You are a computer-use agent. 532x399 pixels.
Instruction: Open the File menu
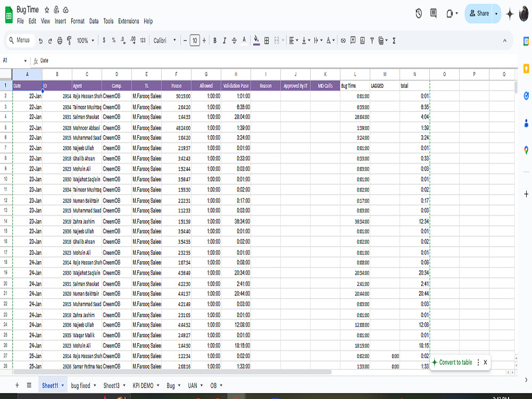(x=20, y=21)
